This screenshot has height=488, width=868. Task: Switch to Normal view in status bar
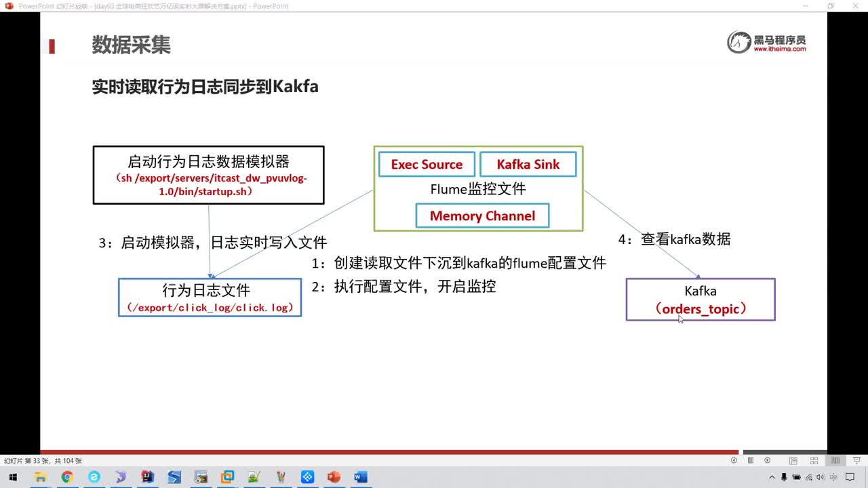pyautogui.click(x=793, y=461)
